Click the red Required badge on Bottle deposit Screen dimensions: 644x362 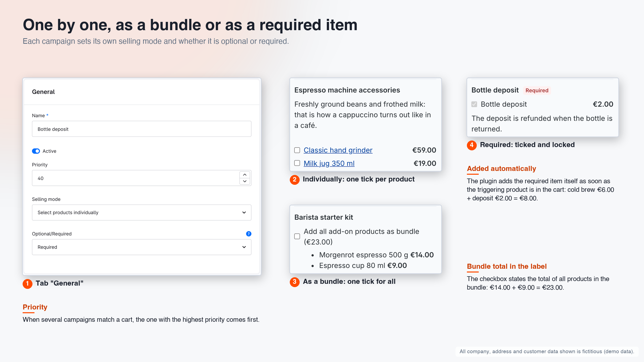coord(537,90)
